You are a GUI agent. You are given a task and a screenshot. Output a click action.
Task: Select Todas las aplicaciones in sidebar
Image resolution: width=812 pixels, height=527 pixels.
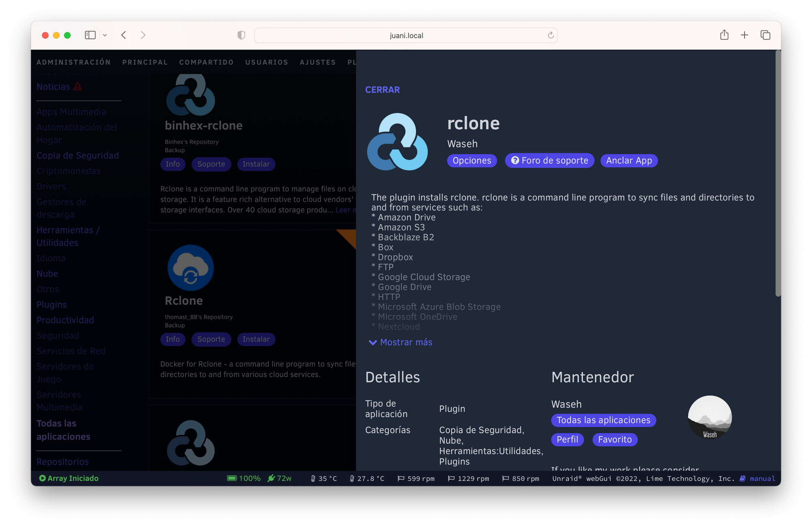point(63,429)
